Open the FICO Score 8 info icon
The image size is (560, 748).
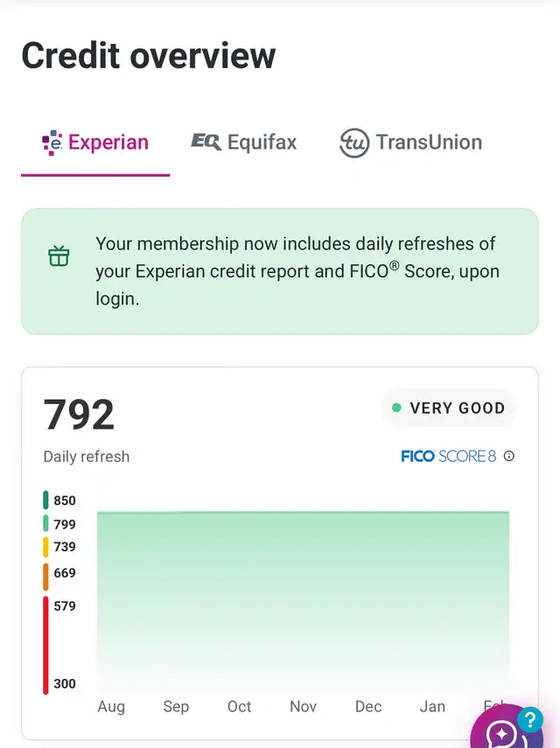click(509, 456)
